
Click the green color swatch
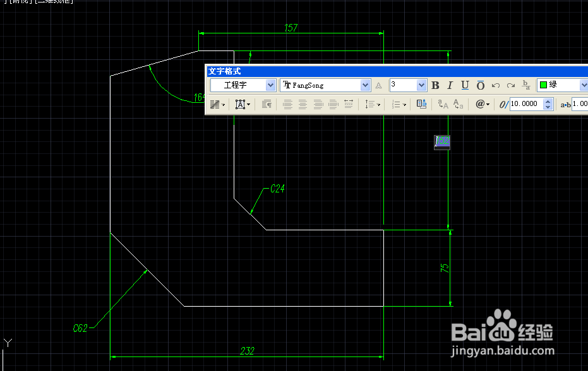[x=543, y=85]
